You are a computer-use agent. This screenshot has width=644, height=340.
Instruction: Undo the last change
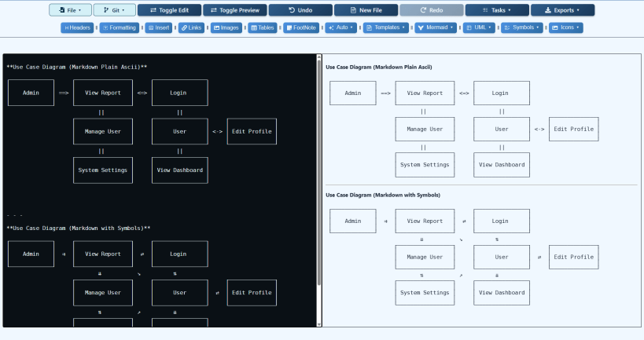tap(300, 10)
